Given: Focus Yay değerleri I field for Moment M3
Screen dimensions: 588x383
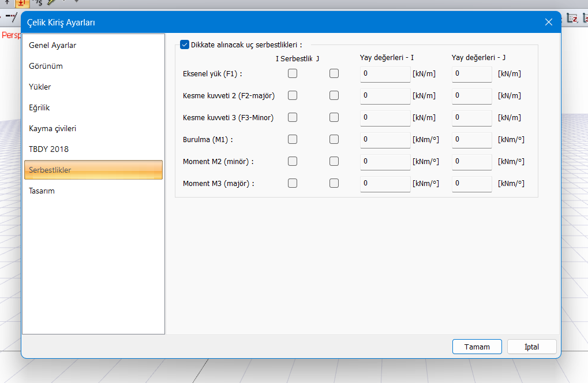Looking at the screenshot, I should pyautogui.click(x=385, y=184).
